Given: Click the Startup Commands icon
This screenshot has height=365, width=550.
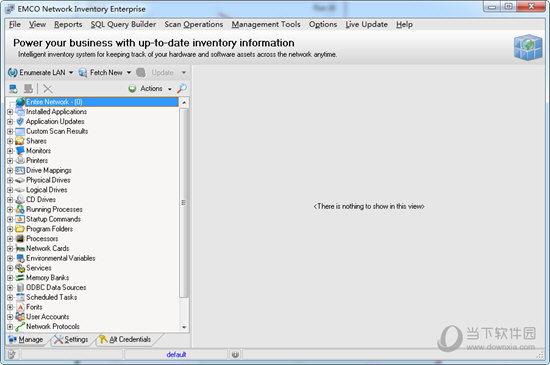Looking at the screenshot, I should click(x=20, y=219).
